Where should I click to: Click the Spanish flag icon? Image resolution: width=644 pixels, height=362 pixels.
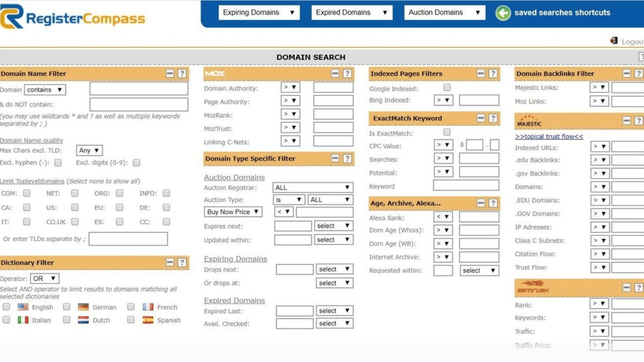148,320
